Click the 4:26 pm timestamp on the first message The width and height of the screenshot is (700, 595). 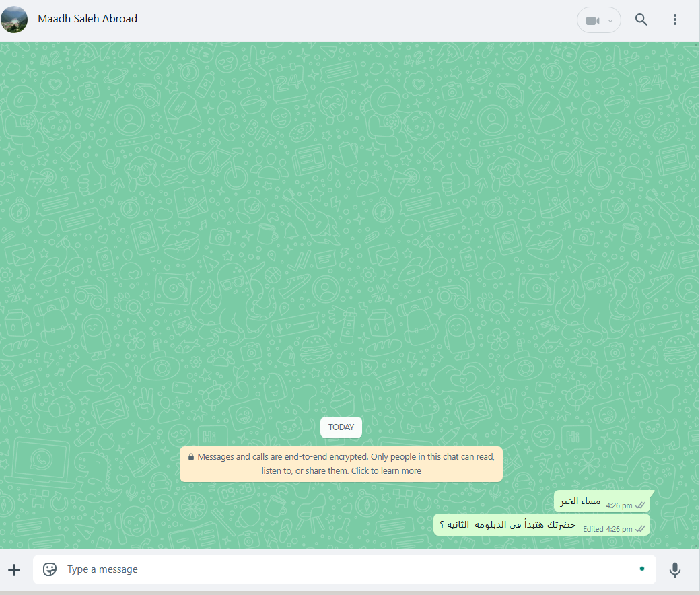click(619, 505)
